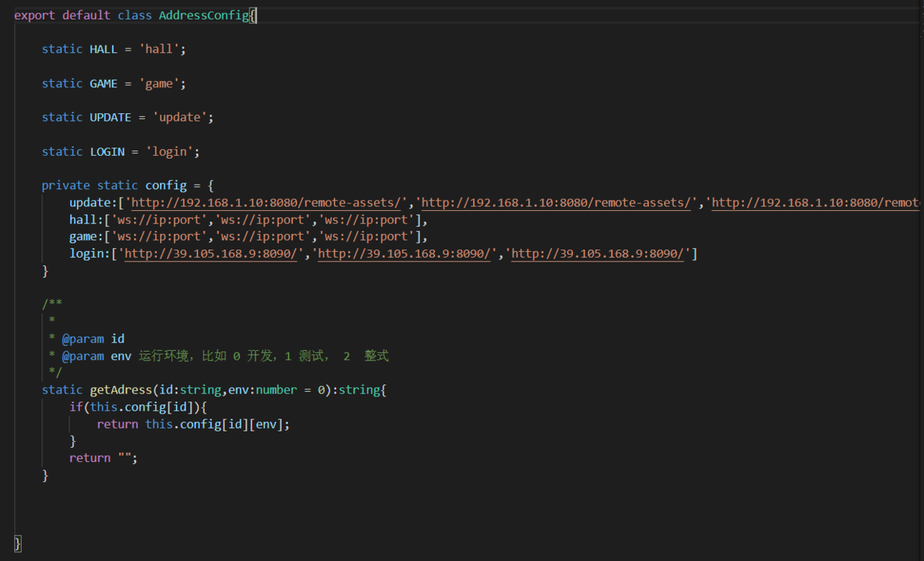Click the 'update:' key in config
924x561 pixels.
coord(93,203)
